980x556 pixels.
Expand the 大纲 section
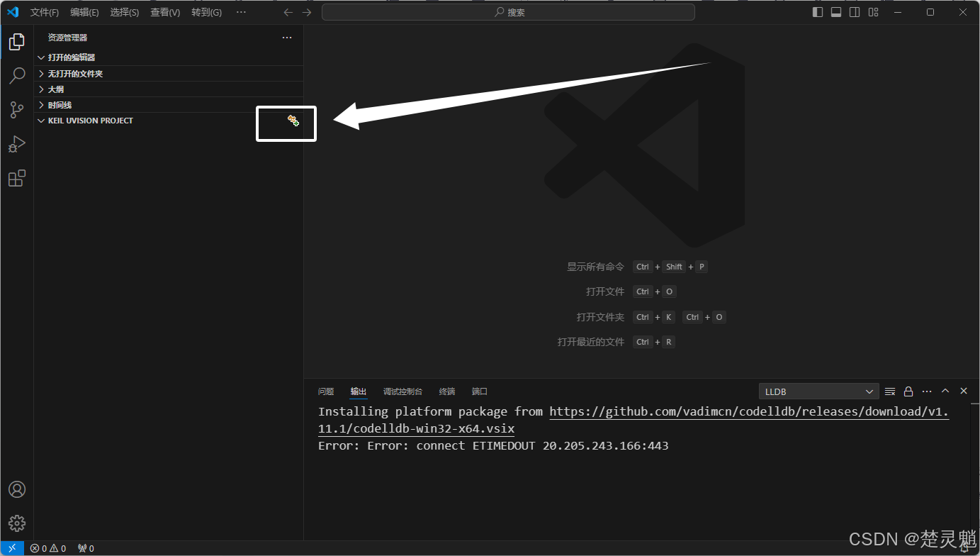coord(169,89)
